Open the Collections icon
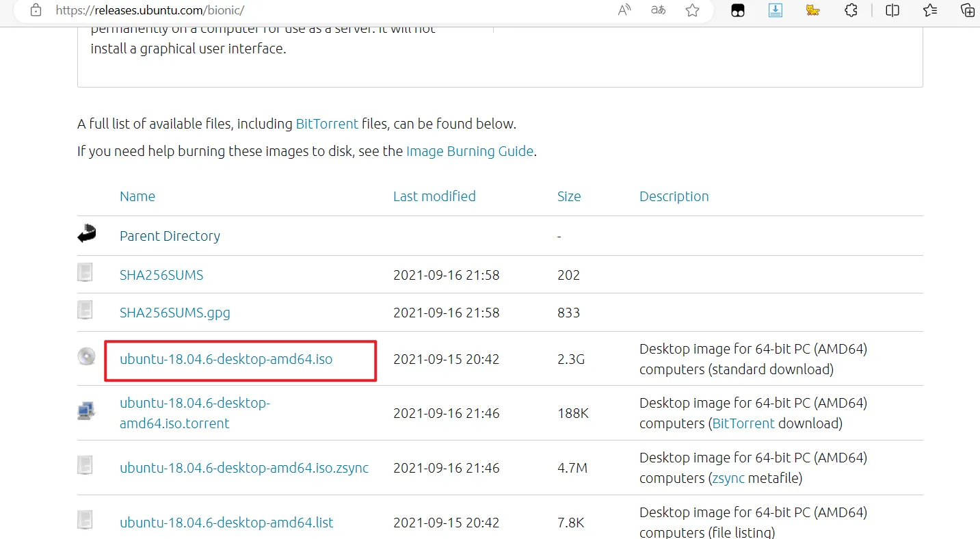This screenshot has height=539, width=980. coord(968,10)
